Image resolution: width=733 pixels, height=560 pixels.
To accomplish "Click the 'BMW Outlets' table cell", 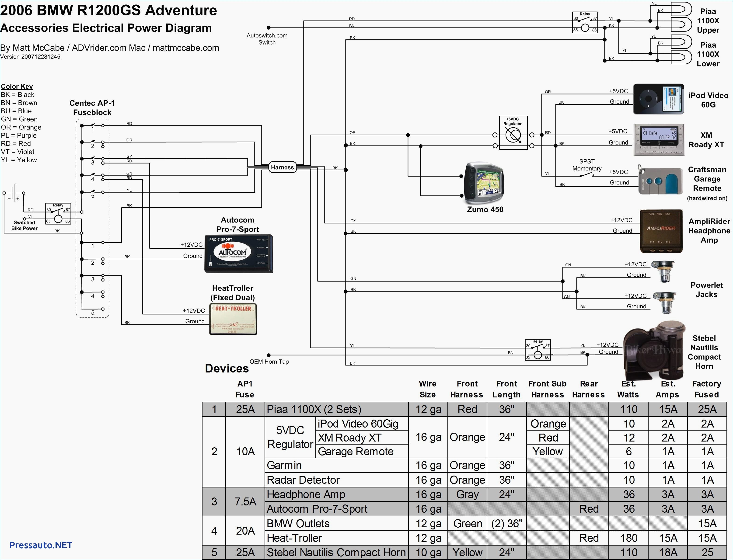I will pos(337,524).
